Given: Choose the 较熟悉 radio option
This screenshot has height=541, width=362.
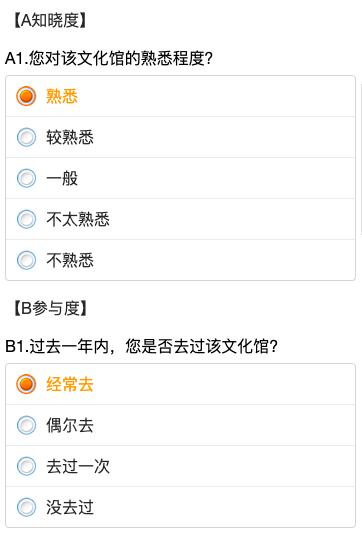Looking at the screenshot, I should tap(26, 137).
